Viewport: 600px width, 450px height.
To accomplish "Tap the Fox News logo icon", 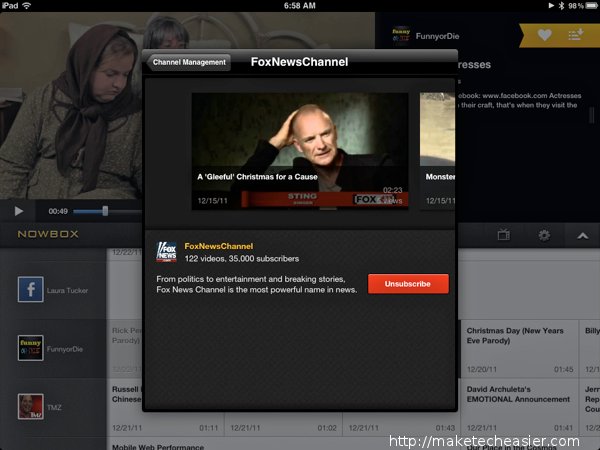I will [166, 252].
